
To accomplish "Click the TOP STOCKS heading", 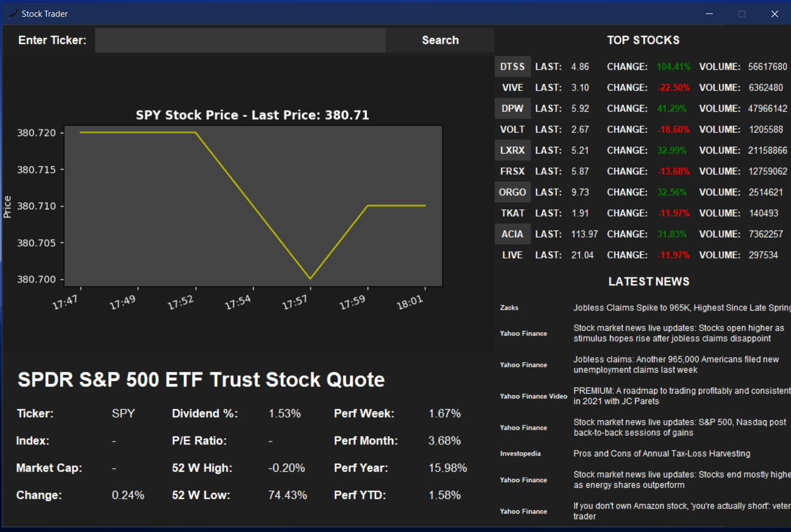I will click(644, 40).
